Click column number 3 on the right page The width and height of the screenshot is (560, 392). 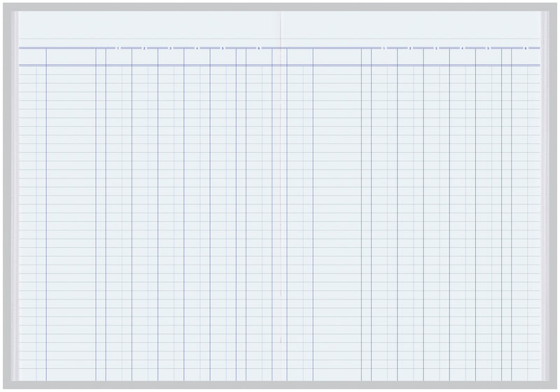(436, 48)
